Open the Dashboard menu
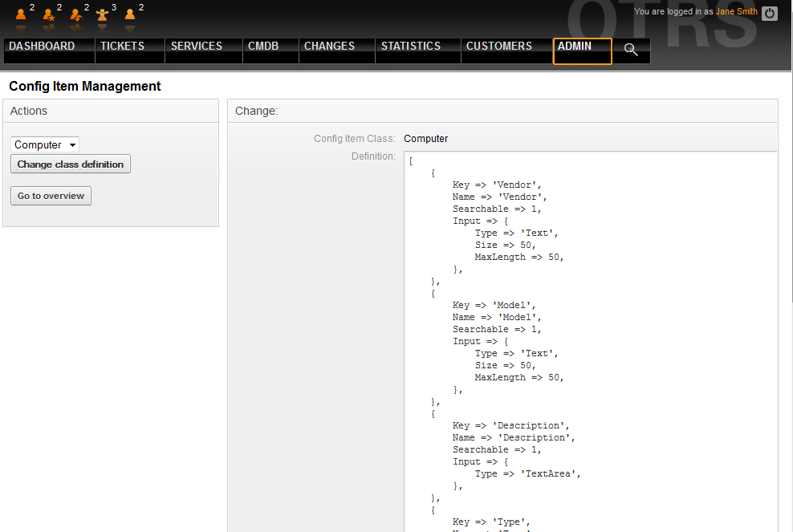The height and width of the screenshot is (532, 793). 42,47
